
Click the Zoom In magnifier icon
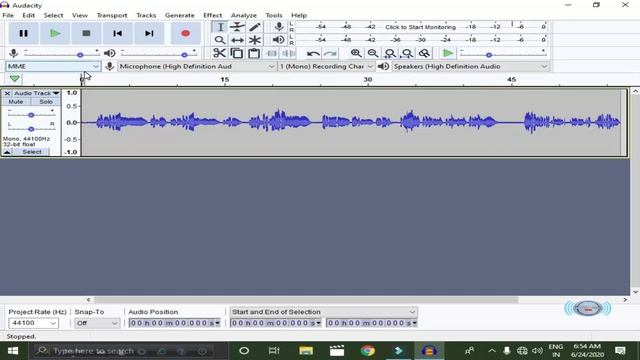pyautogui.click(x=356, y=53)
